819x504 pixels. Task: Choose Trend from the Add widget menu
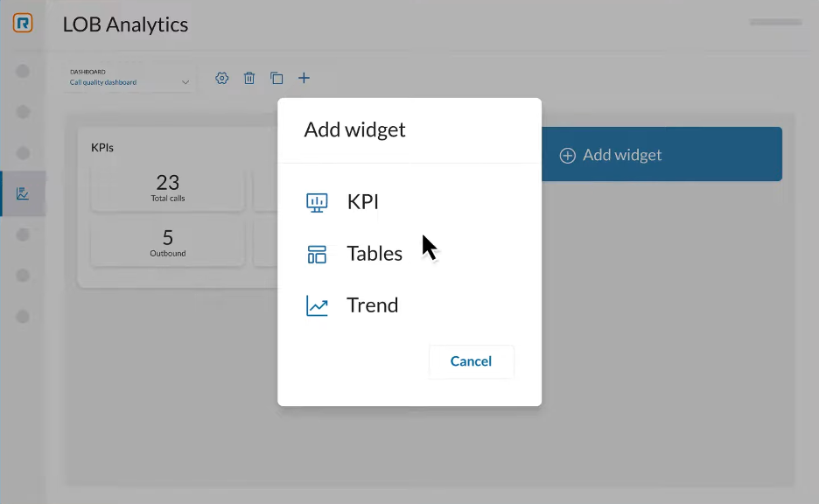[x=373, y=304]
